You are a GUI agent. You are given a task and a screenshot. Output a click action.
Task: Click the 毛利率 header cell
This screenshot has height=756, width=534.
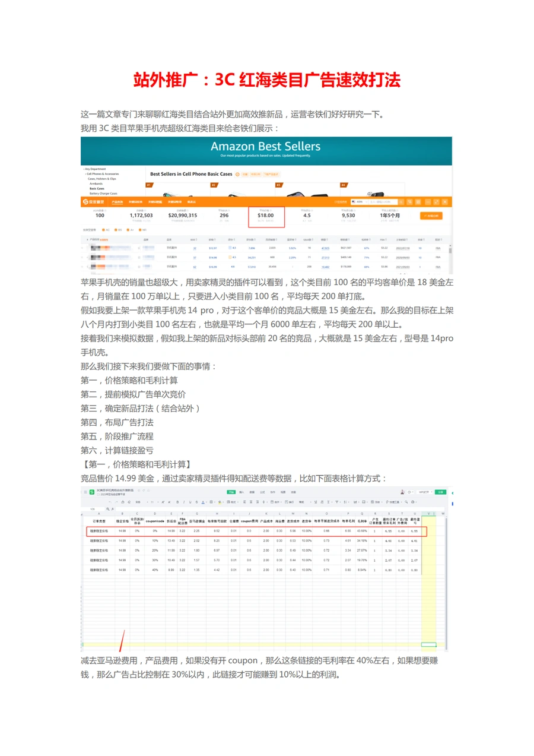click(362, 520)
